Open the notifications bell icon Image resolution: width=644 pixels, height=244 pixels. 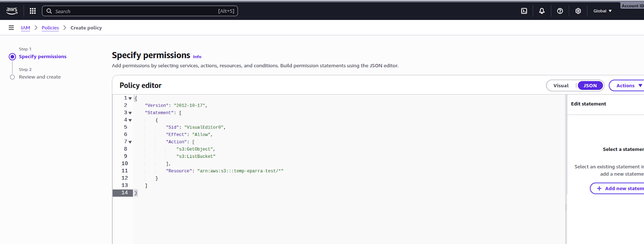(x=542, y=11)
